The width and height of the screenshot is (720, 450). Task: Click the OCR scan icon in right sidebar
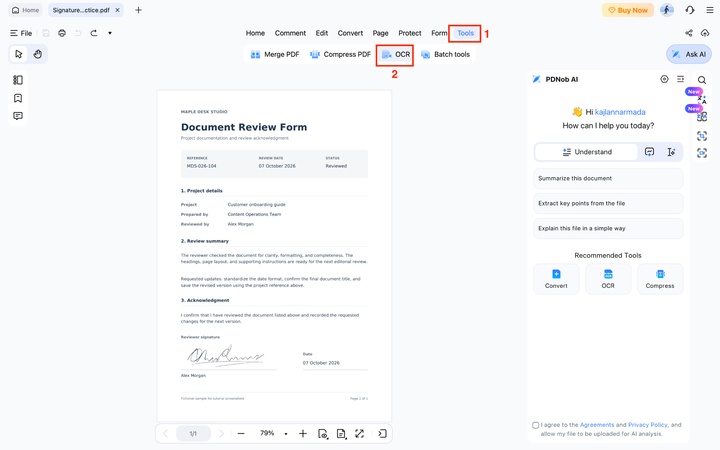coord(702,153)
